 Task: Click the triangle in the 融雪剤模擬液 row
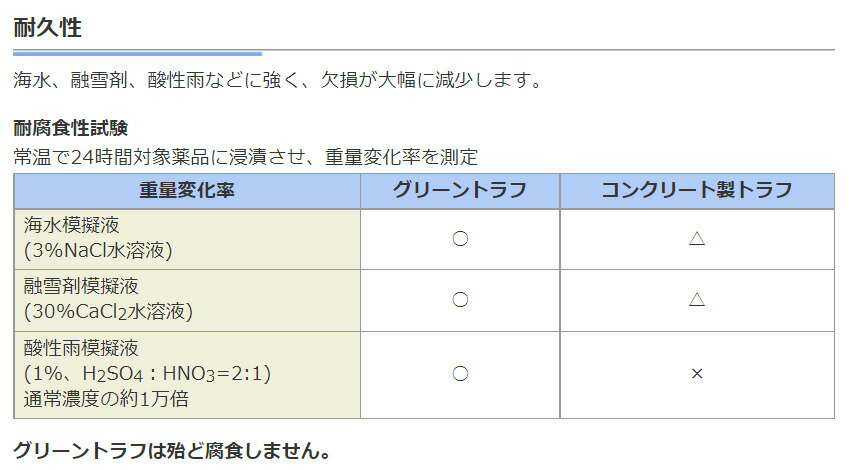point(697,300)
